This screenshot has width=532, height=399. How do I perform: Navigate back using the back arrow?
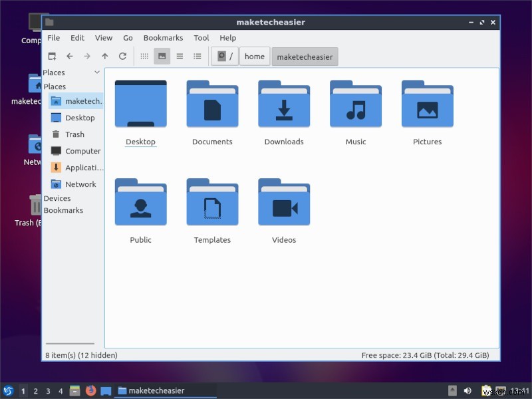point(70,56)
